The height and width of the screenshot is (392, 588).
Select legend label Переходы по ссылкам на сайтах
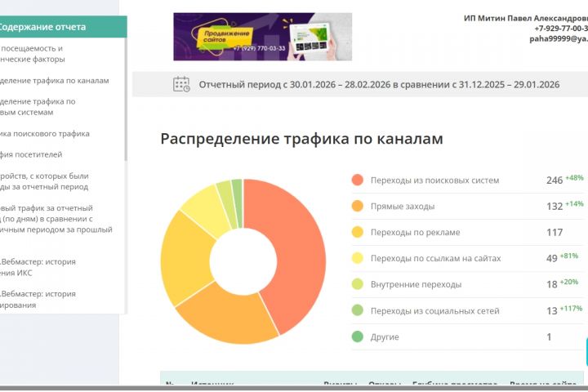click(436, 258)
